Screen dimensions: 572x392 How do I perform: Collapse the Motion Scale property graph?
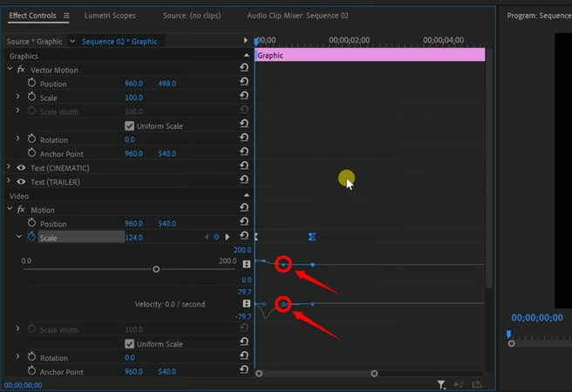19,237
